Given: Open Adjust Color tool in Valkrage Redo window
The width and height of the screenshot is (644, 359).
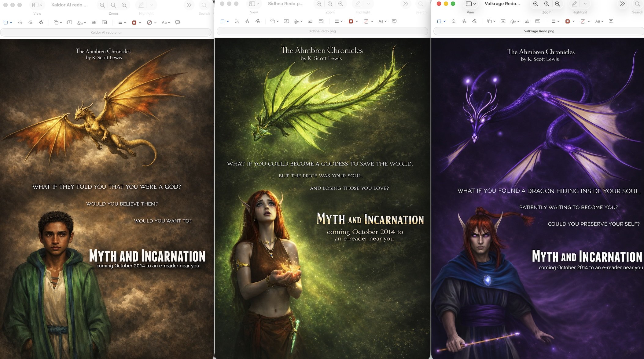Looking at the screenshot, I should click(x=527, y=21).
